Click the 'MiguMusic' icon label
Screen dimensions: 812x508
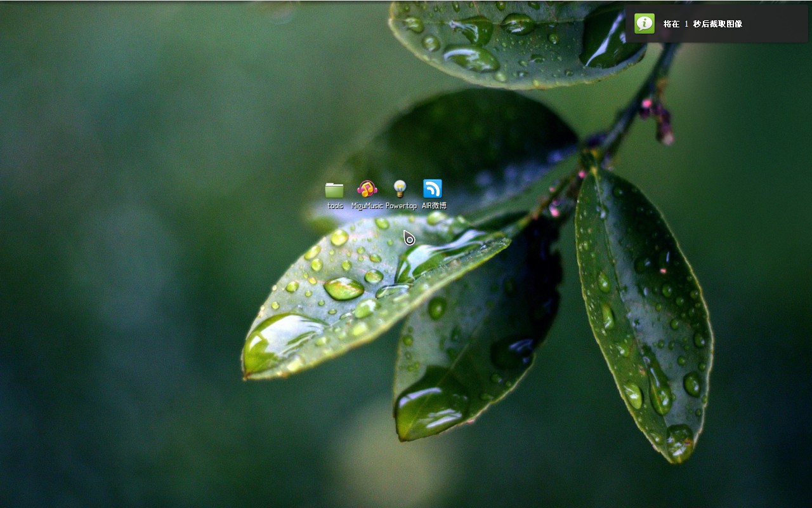tap(367, 206)
